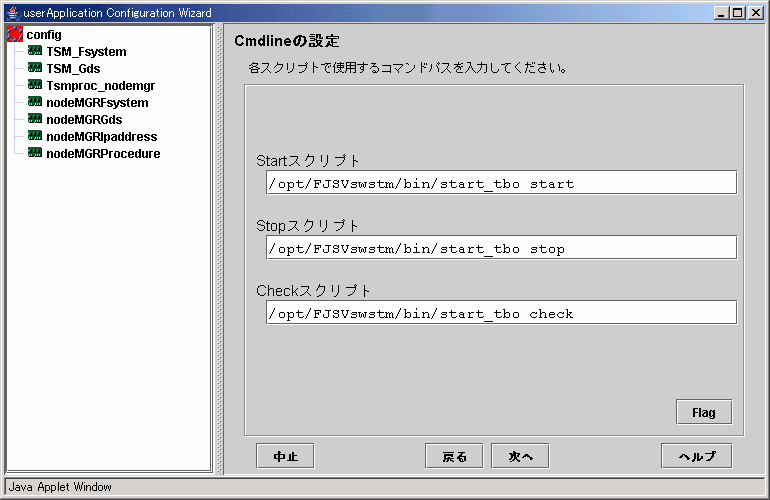Select Tsmproc_nodemgr tree node
Viewport: 770px width, 500px height.
pos(101,86)
